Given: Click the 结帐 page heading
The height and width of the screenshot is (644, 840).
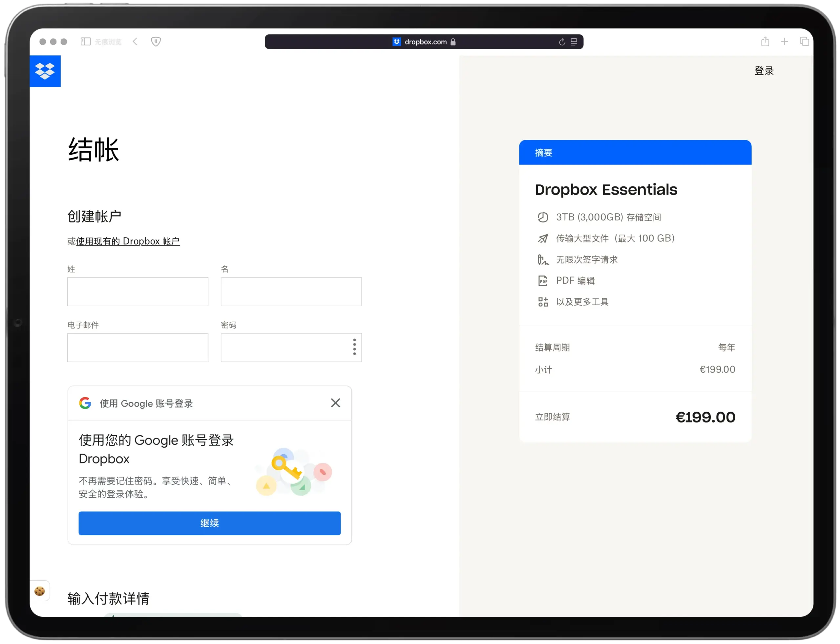Looking at the screenshot, I should (x=94, y=149).
